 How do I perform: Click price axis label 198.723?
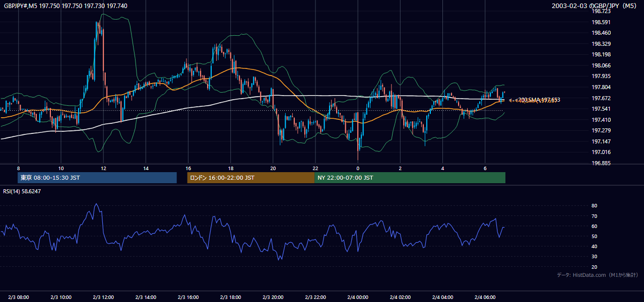601,11
